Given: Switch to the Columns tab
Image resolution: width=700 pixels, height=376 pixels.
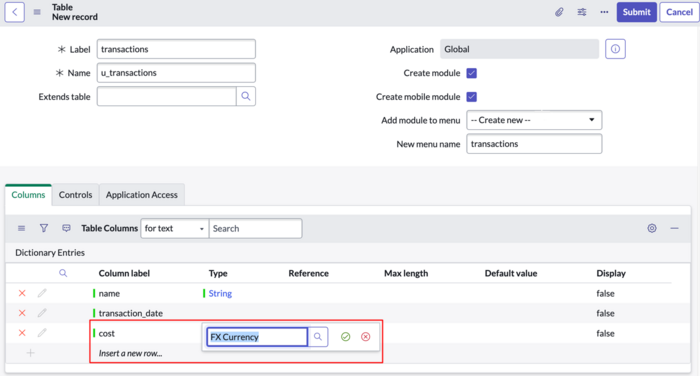Looking at the screenshot, I should (x=28, y=195).
